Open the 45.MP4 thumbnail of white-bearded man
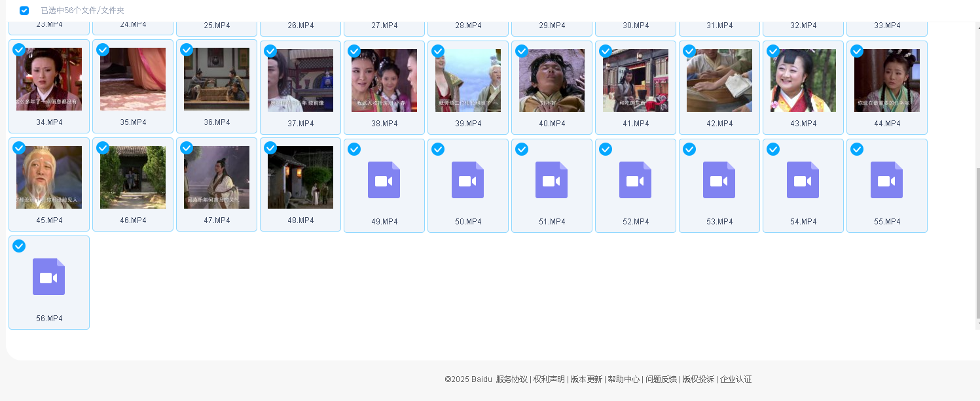The height and width of the screenshot is (401, 980). coord(48,177)
